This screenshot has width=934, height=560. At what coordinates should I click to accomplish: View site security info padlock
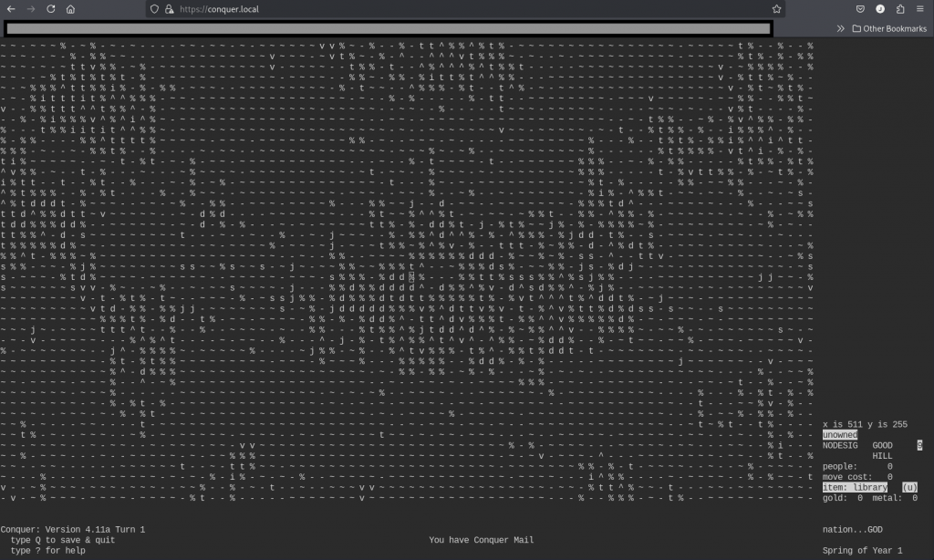coord(168,8)
